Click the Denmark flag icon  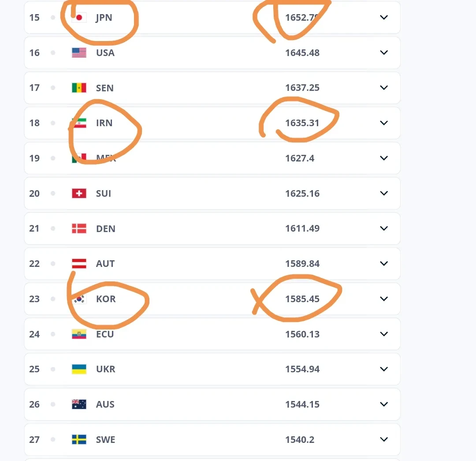pyautogui.click(x=79, y=229)
